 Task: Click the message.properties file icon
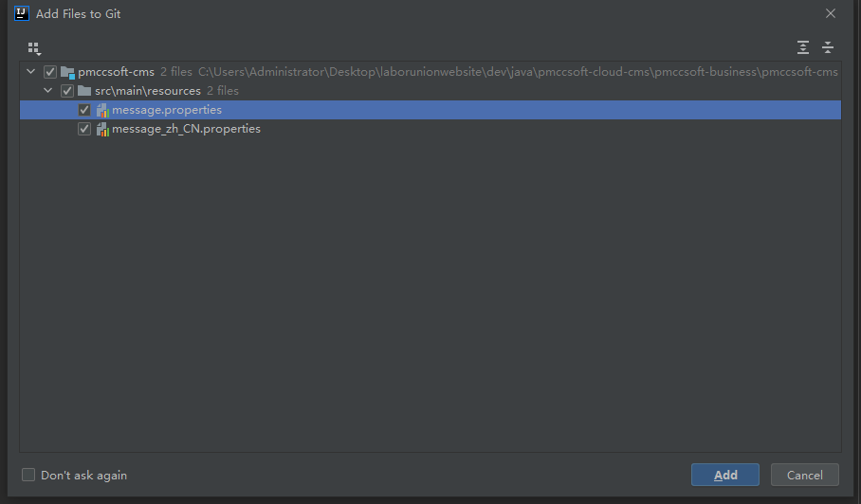(101, 110)
